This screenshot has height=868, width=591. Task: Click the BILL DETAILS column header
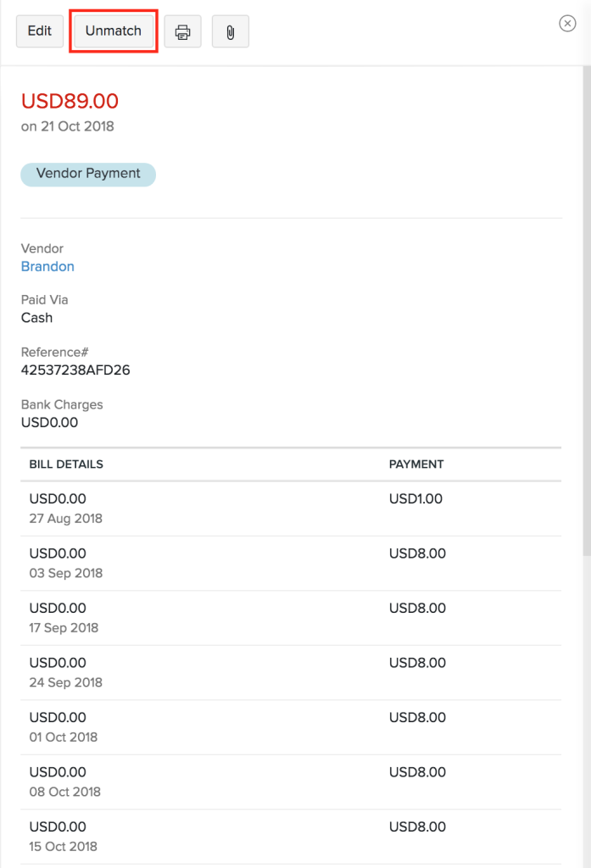66,465
